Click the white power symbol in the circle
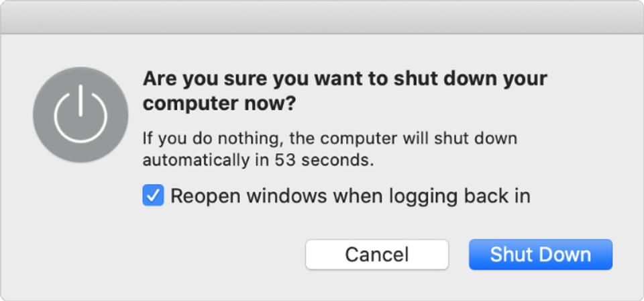 80,114
